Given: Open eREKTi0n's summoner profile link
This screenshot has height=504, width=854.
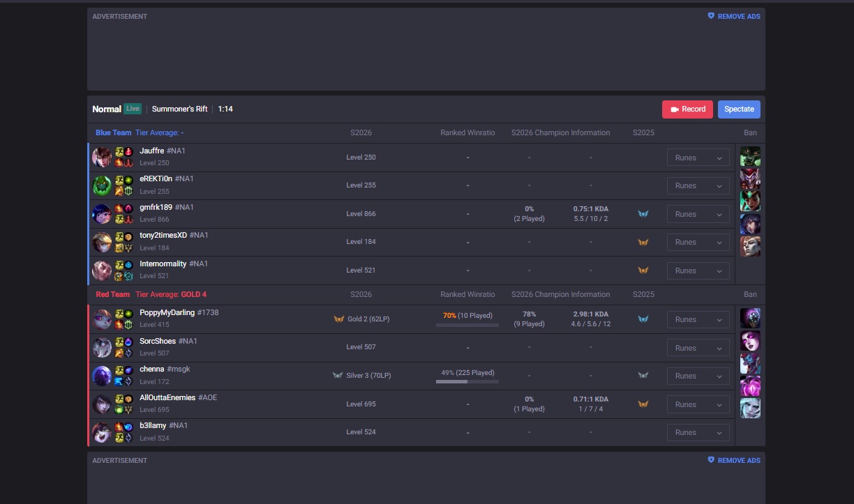Looking at the screenshot, I should click(x=167, y=178).
